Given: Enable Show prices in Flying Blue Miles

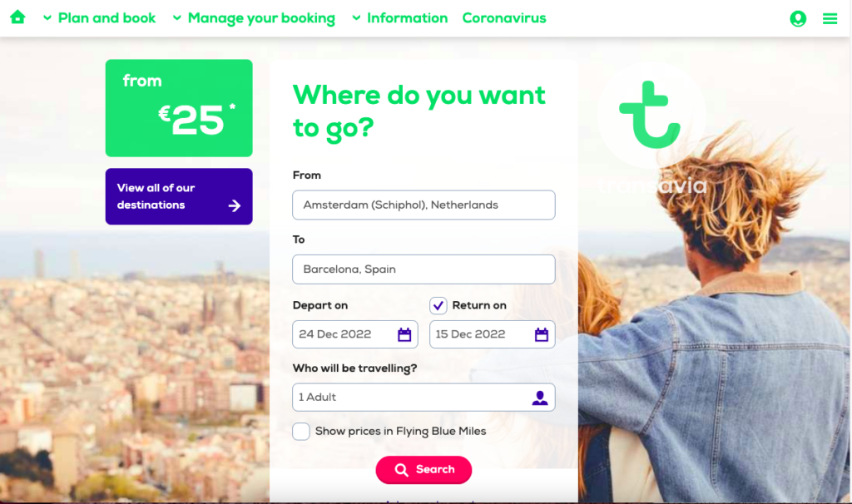Looking at the screenshot, I should tap(301, 431).
